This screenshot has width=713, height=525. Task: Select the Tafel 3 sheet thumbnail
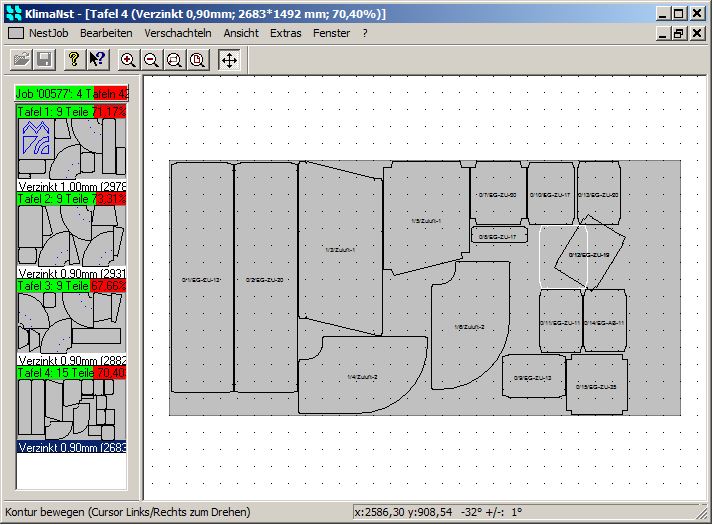pos(70,323)
